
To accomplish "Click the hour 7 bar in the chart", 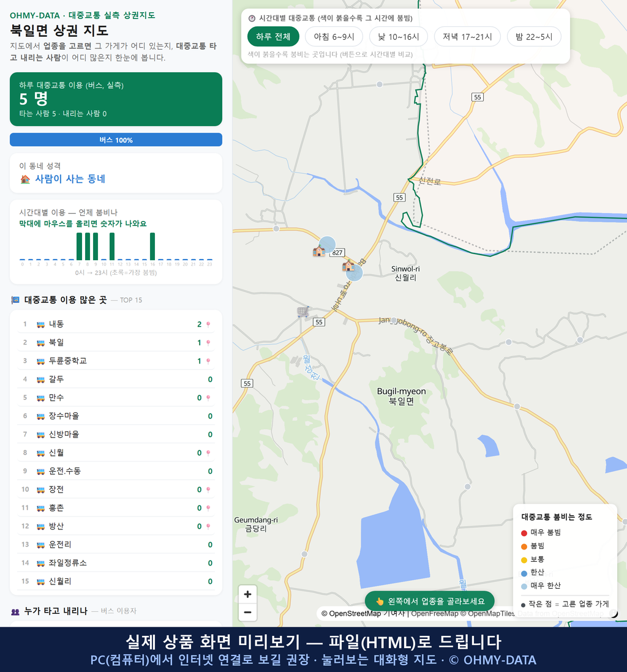I will [80, 247].
